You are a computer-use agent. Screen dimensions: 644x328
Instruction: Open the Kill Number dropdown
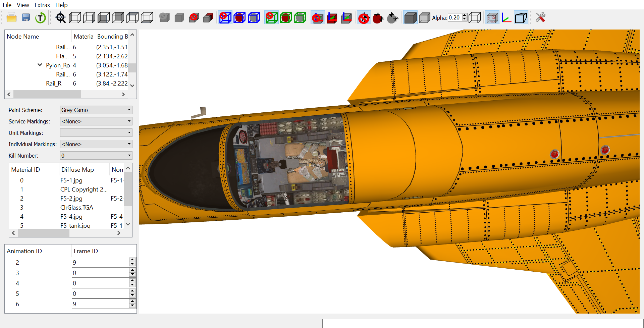(96, 156)
